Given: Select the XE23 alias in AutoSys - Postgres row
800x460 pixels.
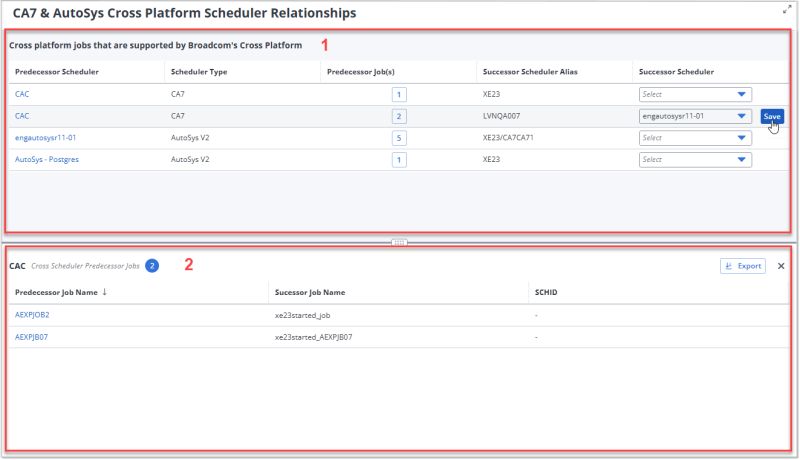Looking at the screenshot, I should pyautogui.click(x=491, y=160).
